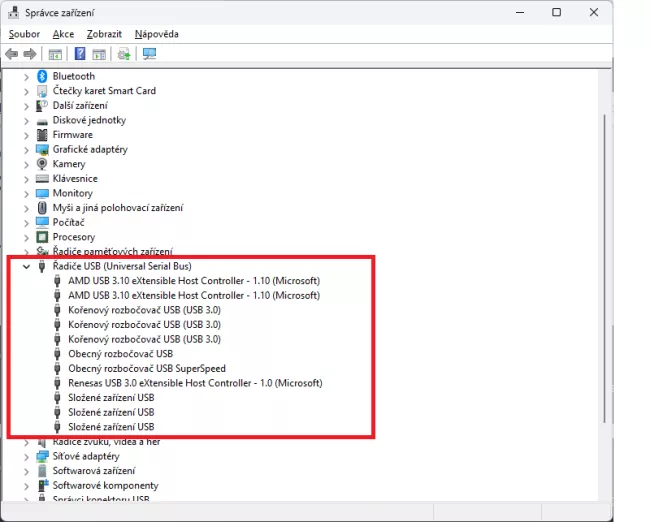
Task: Click the scan for hardware changes monitor icon
Action: [149, 54]
